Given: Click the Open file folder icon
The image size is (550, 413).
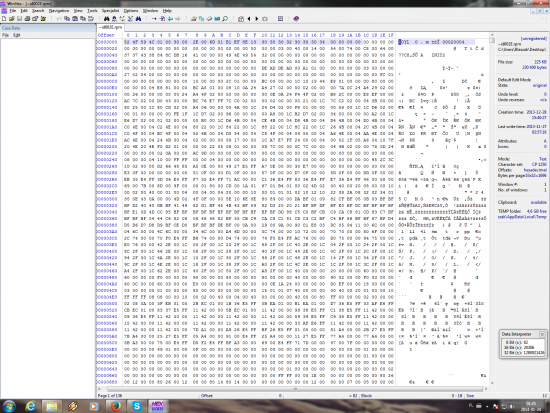Looking at the screenshot, I should tap(12, 19).
